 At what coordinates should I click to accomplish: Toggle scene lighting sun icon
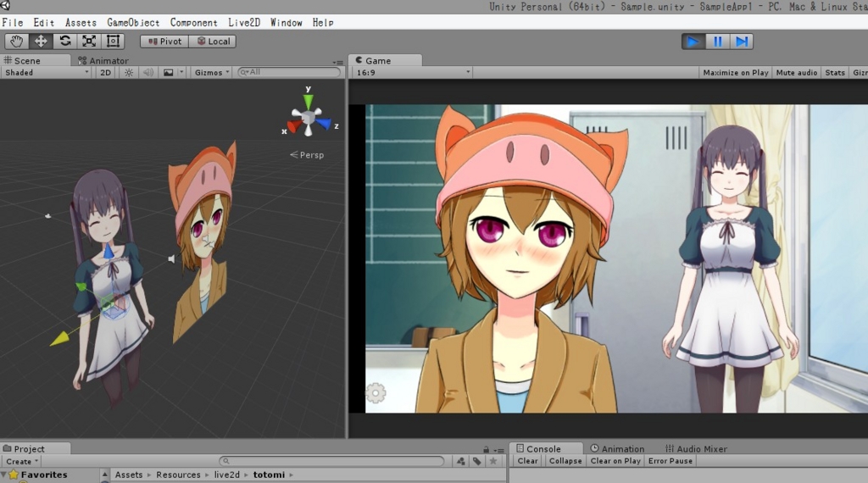point(129,73)
